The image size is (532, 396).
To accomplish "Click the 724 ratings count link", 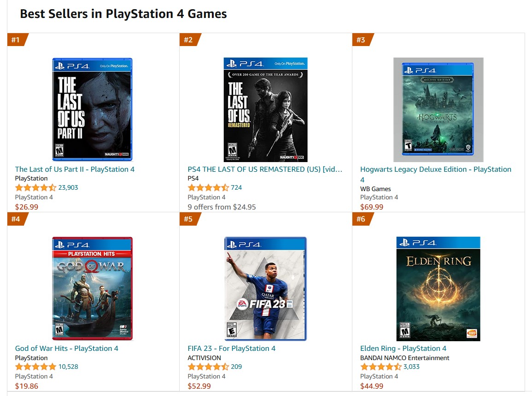I will 236,187.
